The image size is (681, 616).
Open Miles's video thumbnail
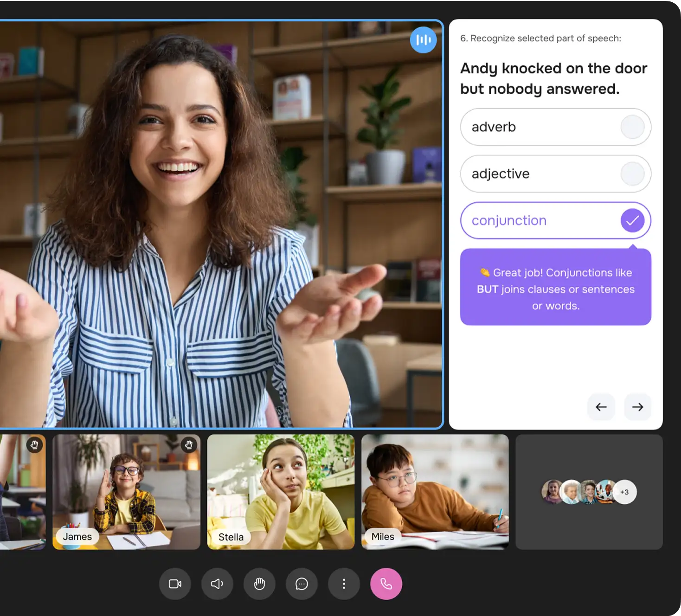point(435,492)
